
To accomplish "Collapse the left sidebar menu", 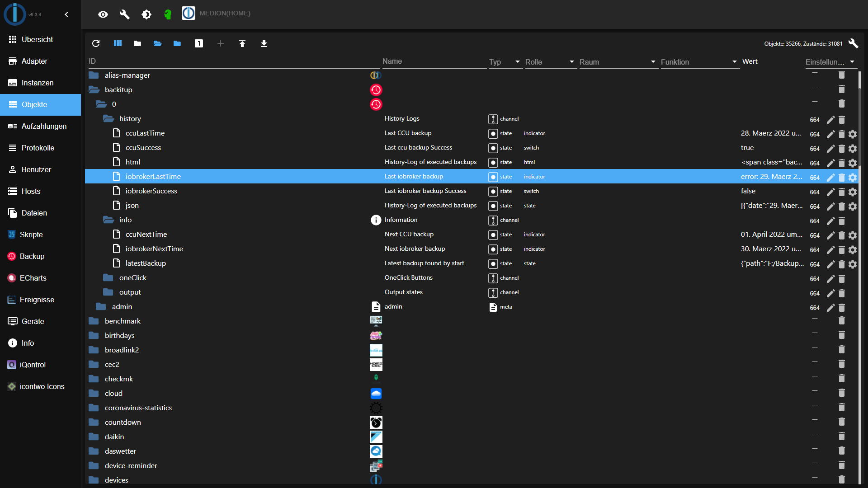I will coord(66,14).
